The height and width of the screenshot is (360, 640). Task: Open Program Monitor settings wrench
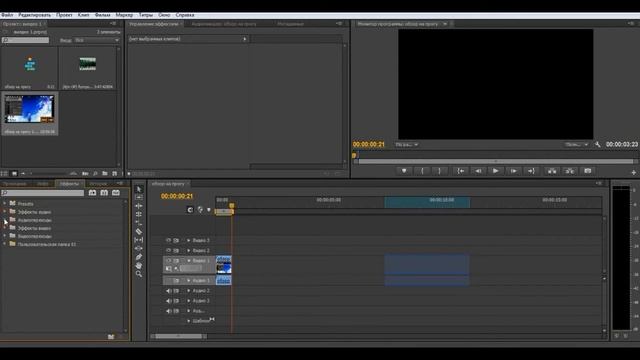point(598,144)
